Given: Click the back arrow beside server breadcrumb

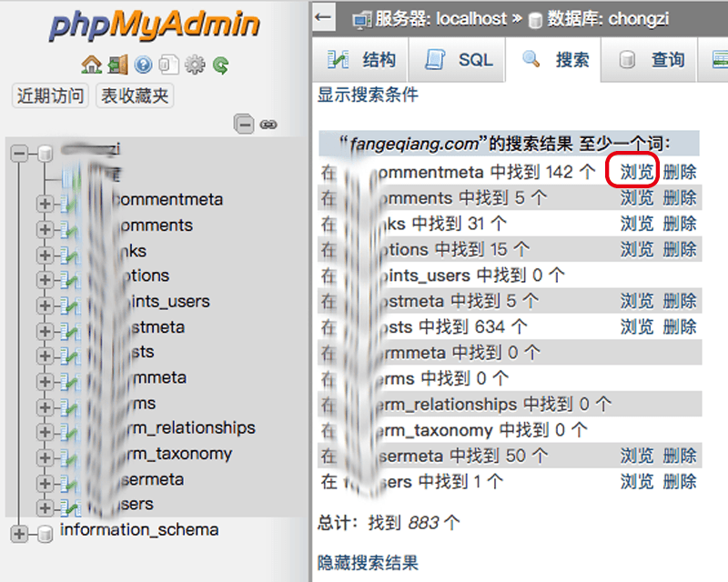Looking at the screenshot, I should (324, 17).
